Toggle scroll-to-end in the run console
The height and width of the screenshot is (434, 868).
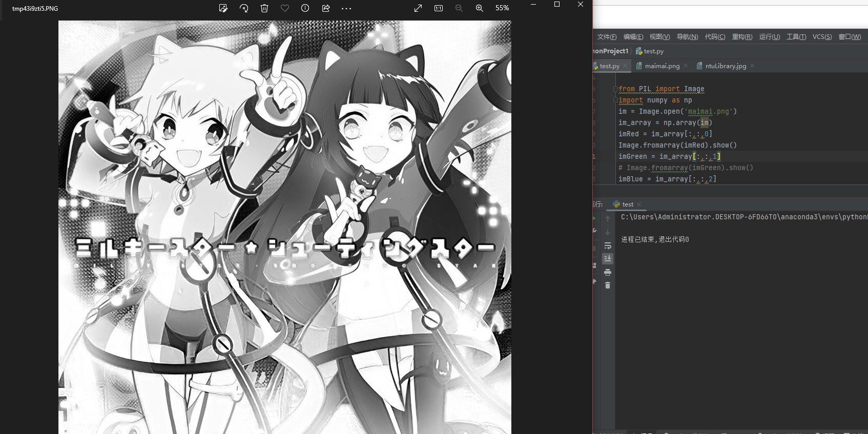[608, 259]
